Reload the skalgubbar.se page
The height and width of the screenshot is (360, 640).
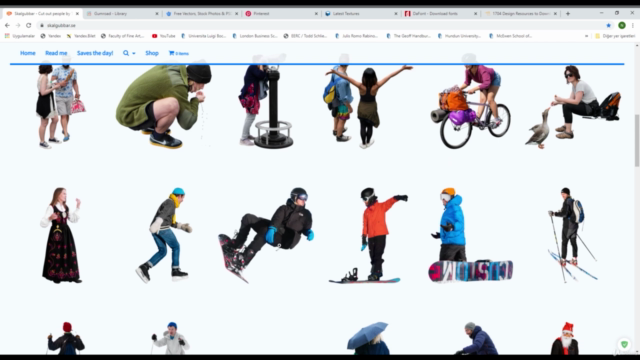click(29, 25)
